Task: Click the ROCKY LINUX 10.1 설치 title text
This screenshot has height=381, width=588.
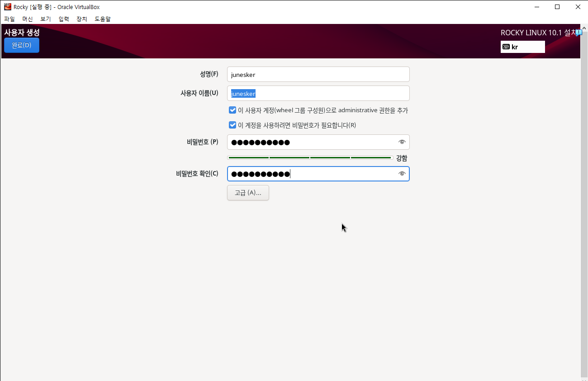Action: click(538, 33)
